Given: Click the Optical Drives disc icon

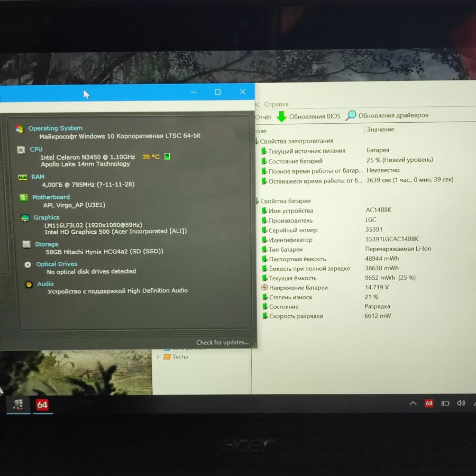Looking at the screenshot, I should pos(28,265).
